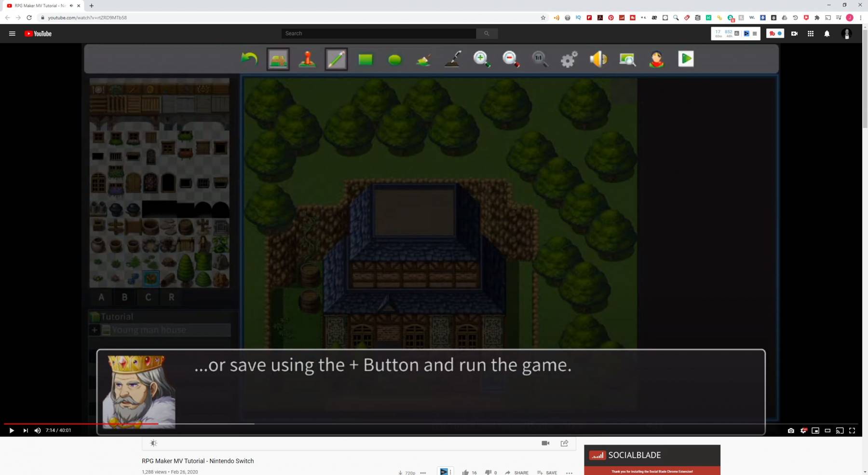The height and width of the screenshot is (475, 868).
Task: Select the map edit mode icon
Action: pos(278,59)
